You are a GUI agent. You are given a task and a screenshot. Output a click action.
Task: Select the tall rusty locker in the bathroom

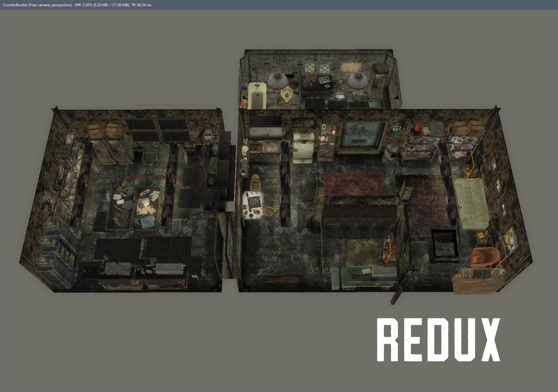click(x=379, y=82)
